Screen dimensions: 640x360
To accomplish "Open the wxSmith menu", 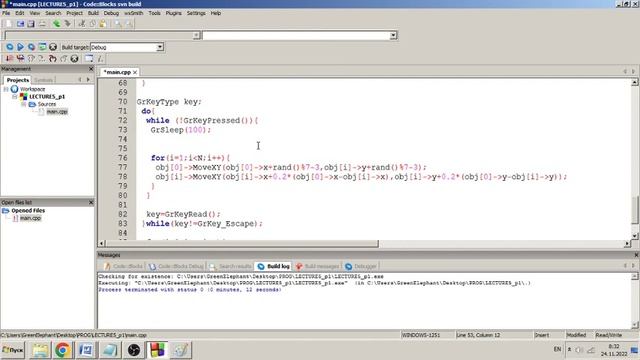I will click(x=134, y=13).
